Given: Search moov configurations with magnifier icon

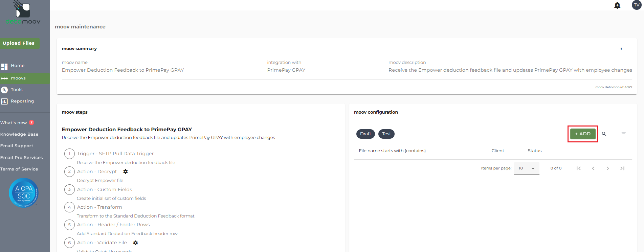Looking at the screenshot, I should (604, 134).
